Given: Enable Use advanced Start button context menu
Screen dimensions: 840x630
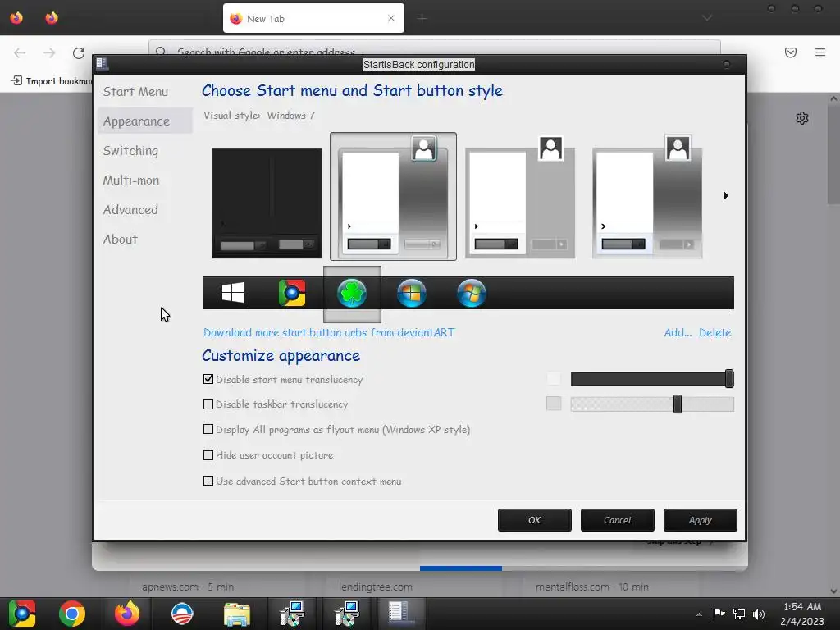Looking at the screenshot, I should [x=208, y=481].
